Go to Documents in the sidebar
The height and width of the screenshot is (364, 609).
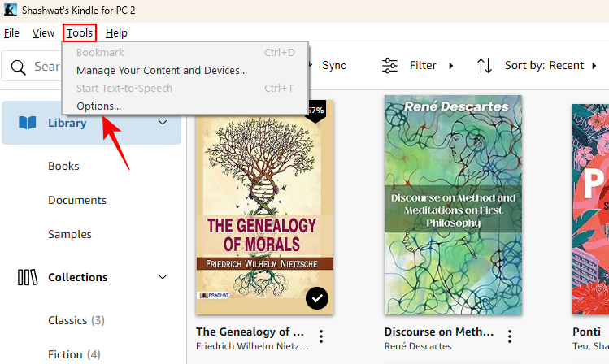pyautogui.click(x=77, y=200)
